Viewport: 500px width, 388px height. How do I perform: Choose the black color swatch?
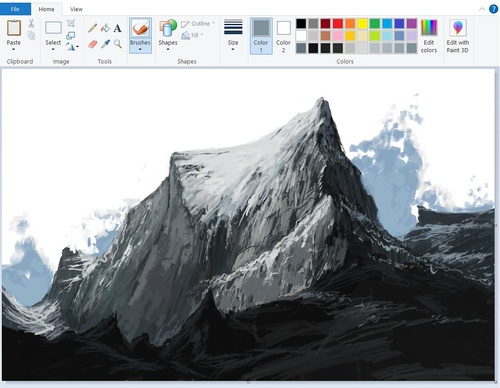pos(301,23)
